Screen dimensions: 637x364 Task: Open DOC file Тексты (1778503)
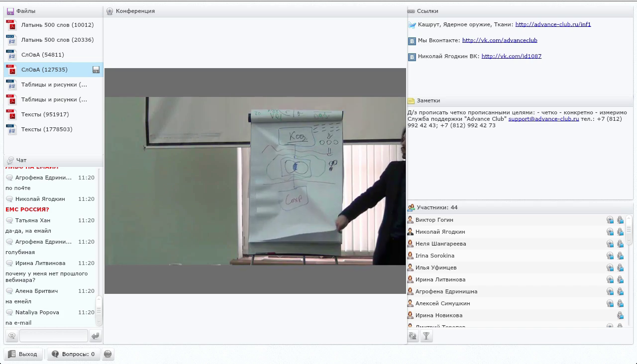(53, 129)
